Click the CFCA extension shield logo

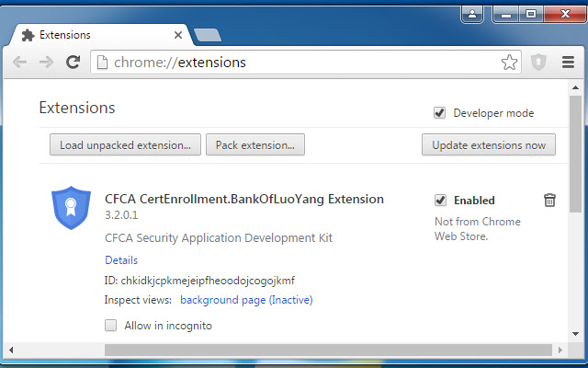click(71, 208)
